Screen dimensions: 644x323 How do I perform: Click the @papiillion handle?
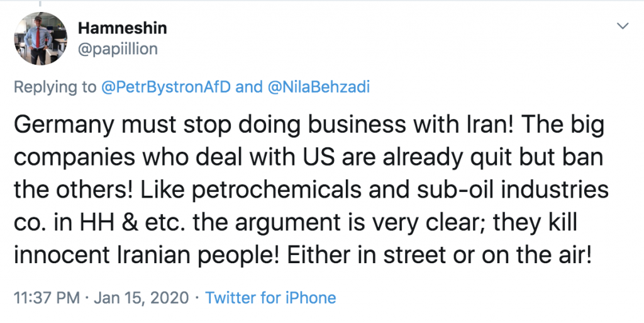[118, 49]
